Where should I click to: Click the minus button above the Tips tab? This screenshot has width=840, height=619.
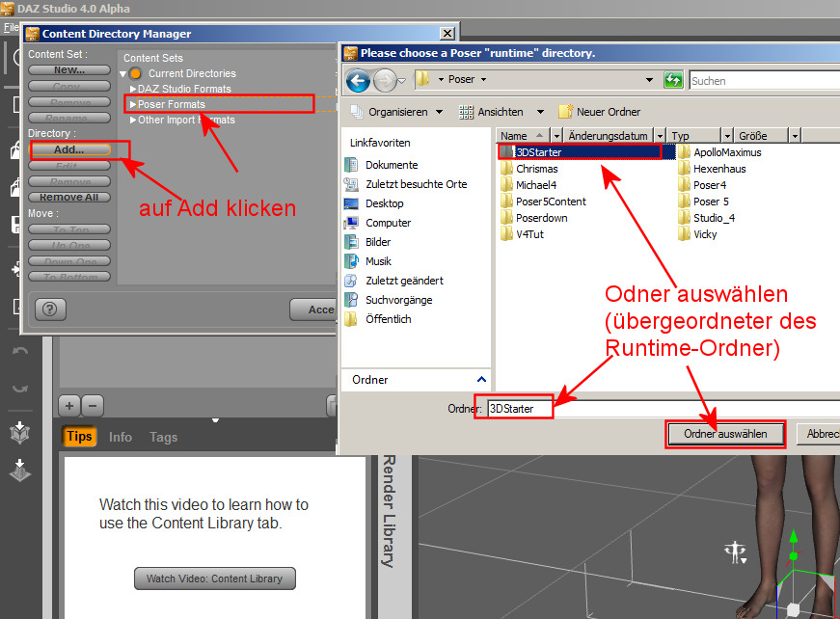(x=93, y=406)
